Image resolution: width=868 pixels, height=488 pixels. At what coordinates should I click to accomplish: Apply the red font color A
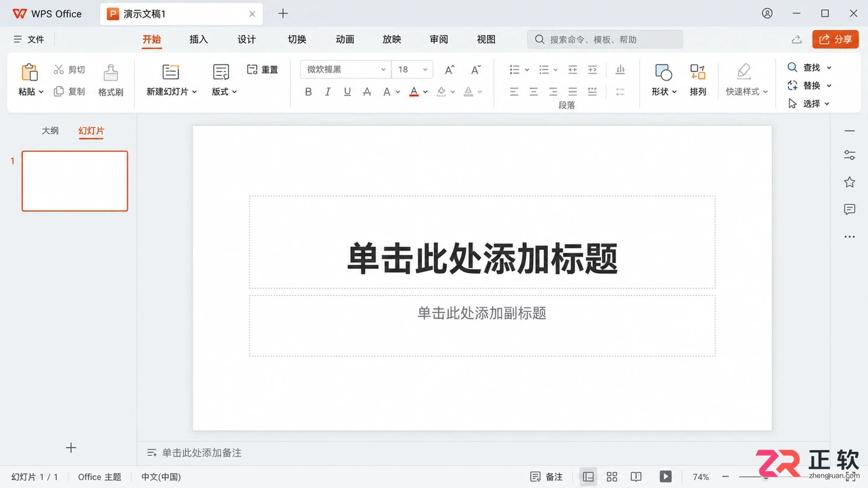point(414,92)
